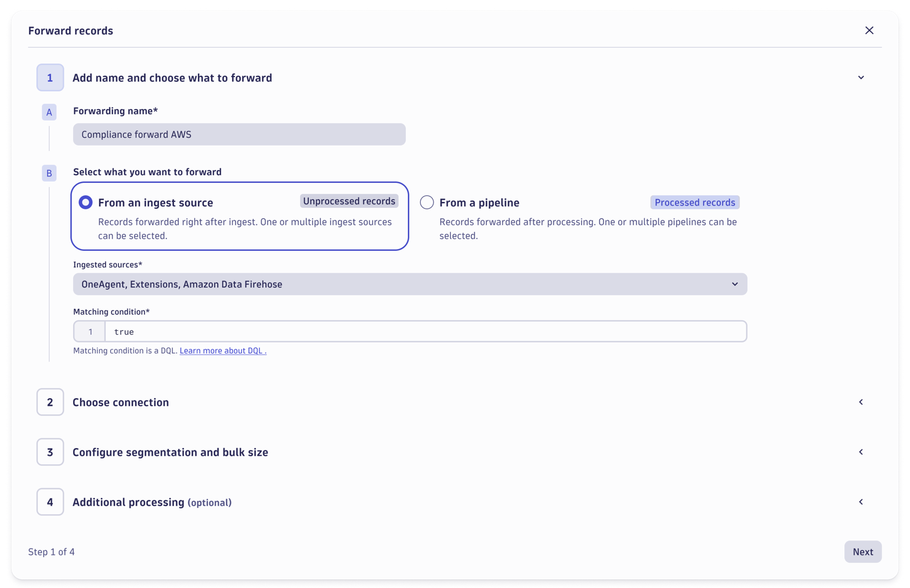The image size is (910, 588).
Task: Close the Forward records dialog
Action: click(869, 30)
